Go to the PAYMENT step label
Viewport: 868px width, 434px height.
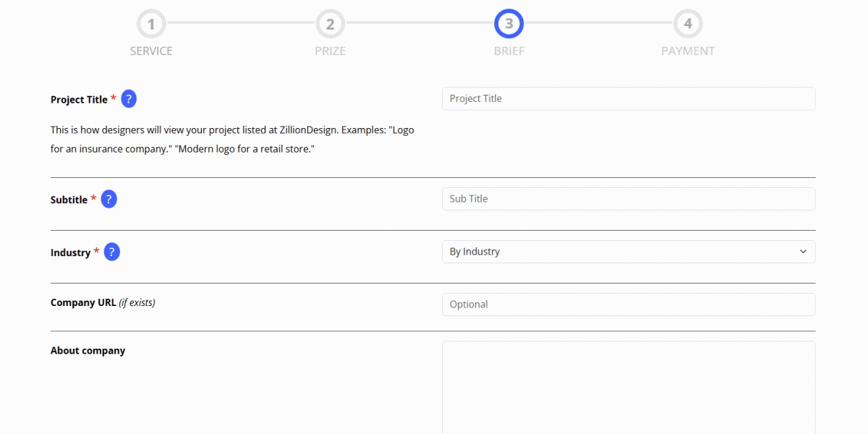[x=688, y=51]
